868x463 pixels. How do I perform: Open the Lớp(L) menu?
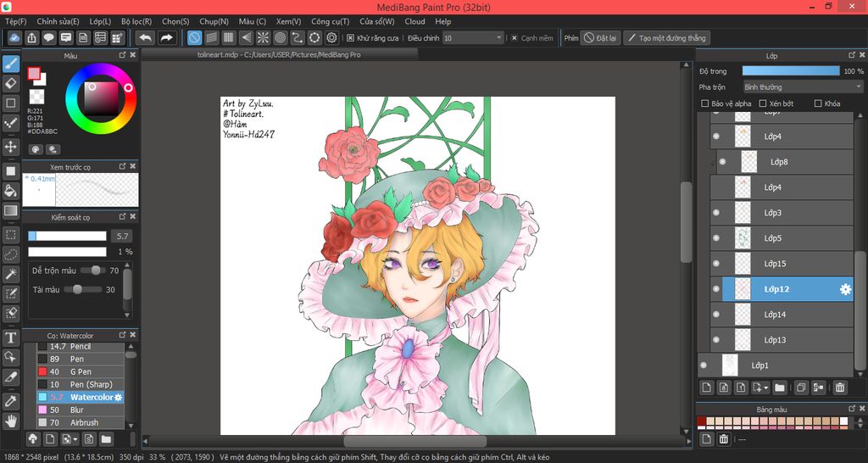tap(100, 21)
